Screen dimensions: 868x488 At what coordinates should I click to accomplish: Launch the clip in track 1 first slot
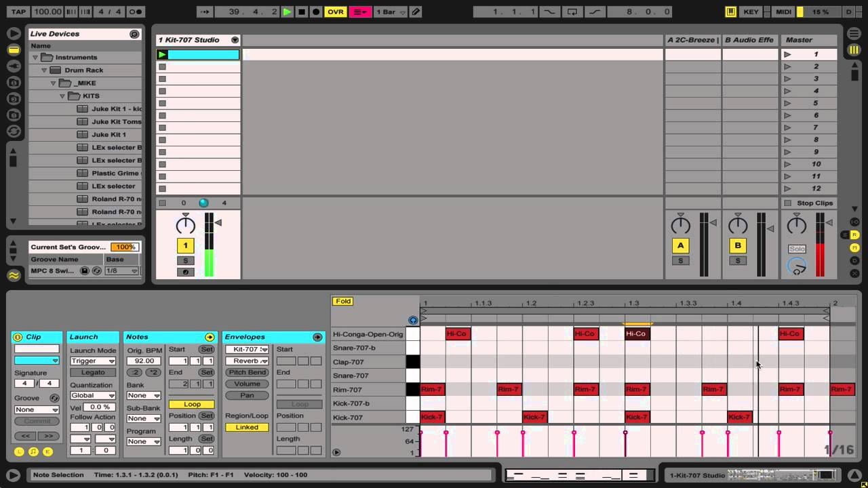161,54
